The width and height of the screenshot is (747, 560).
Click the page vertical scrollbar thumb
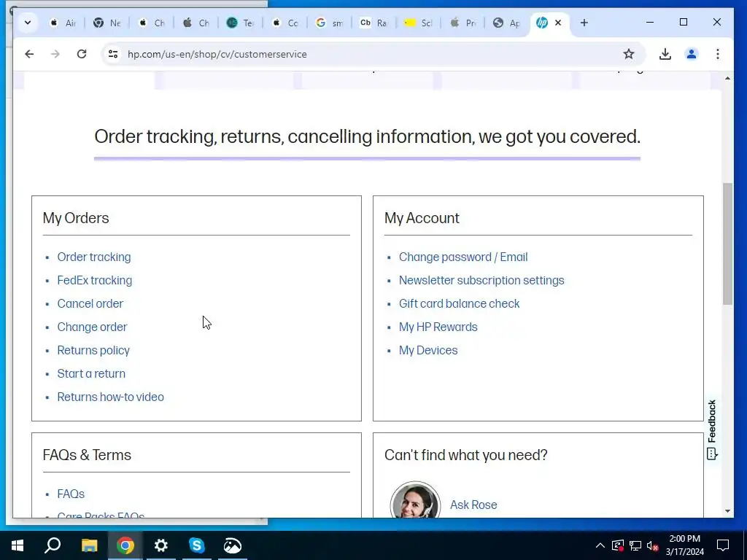coord(727,244)
